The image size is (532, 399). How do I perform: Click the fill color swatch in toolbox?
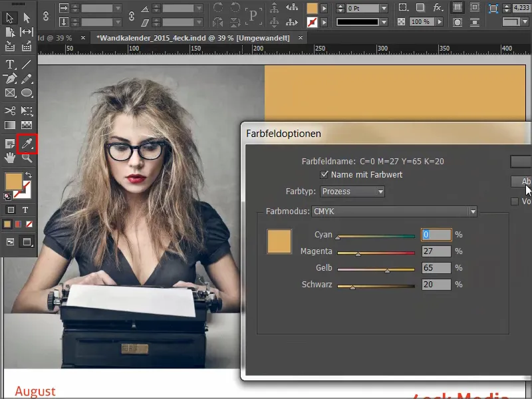pos(13,182)
